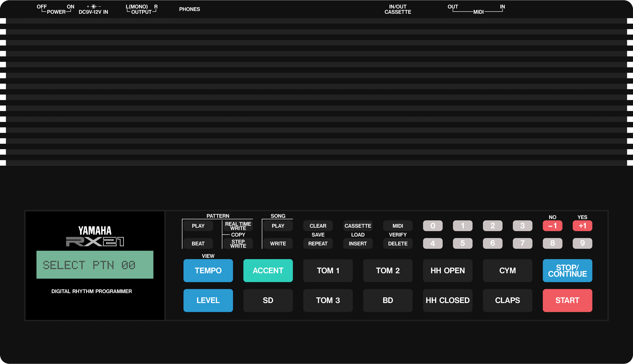Trigger the CLAPS pad
Screen dimensions: 633x364
[507, 300]
